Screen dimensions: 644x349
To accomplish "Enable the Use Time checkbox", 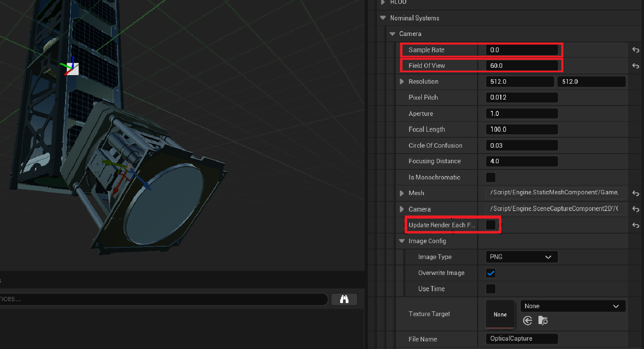I will [490, 289].
